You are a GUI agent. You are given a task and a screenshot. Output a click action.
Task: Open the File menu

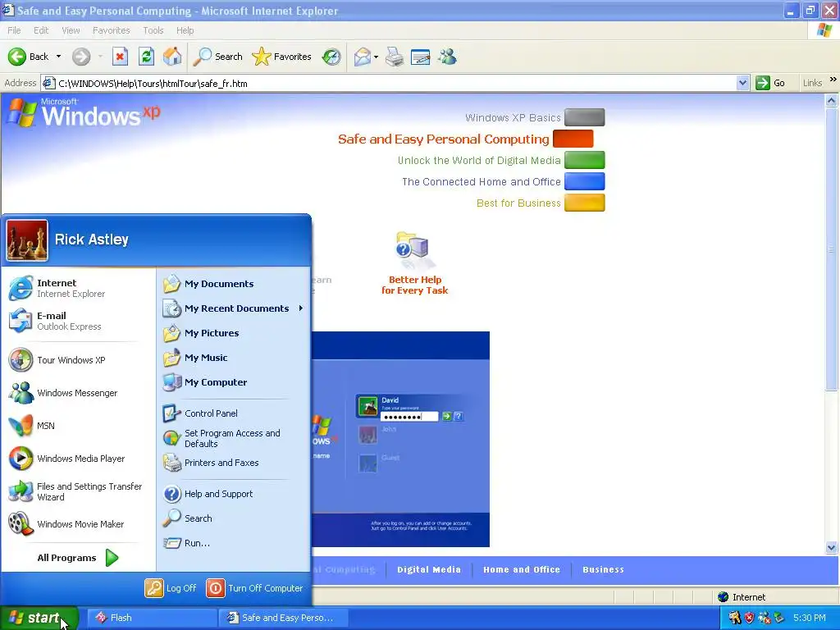pyautogui.click(x=14, y=30)
